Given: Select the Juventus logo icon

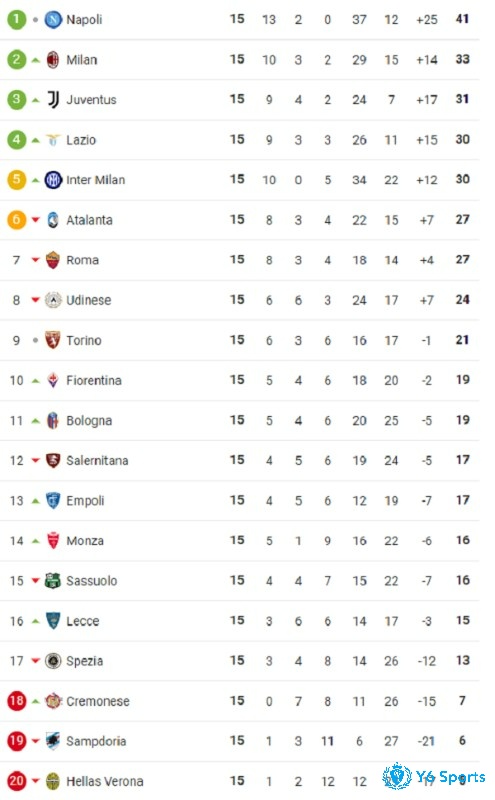Looking at the screenshot, I should point(53,100).
